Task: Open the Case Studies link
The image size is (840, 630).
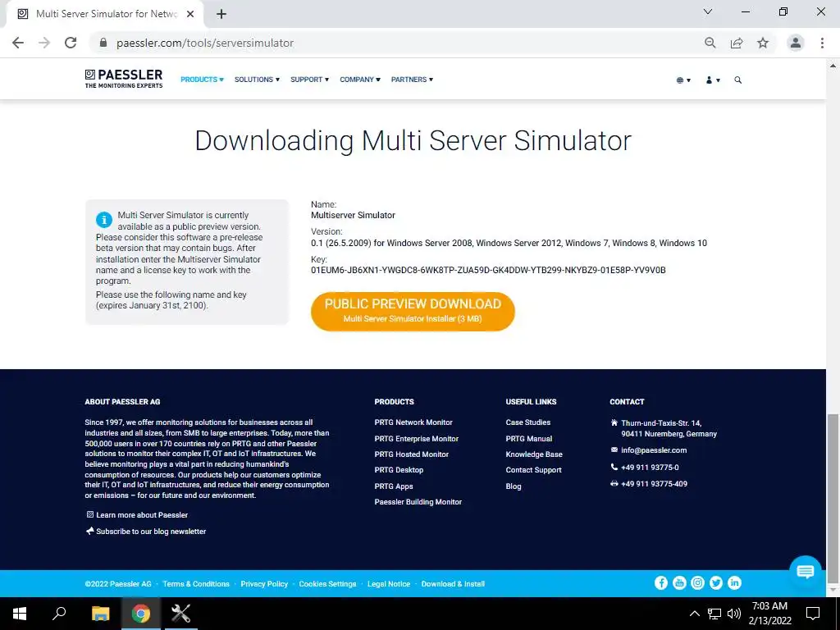Action: pos(527,422)
